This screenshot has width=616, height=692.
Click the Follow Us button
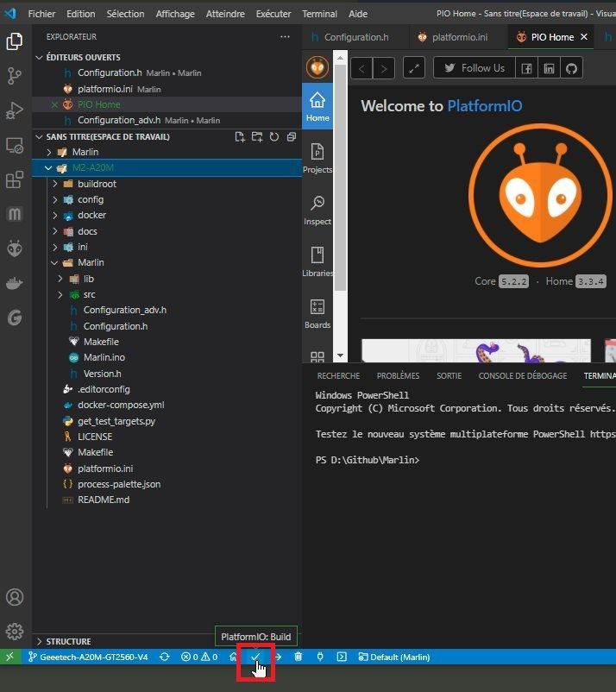pos(474,68)
